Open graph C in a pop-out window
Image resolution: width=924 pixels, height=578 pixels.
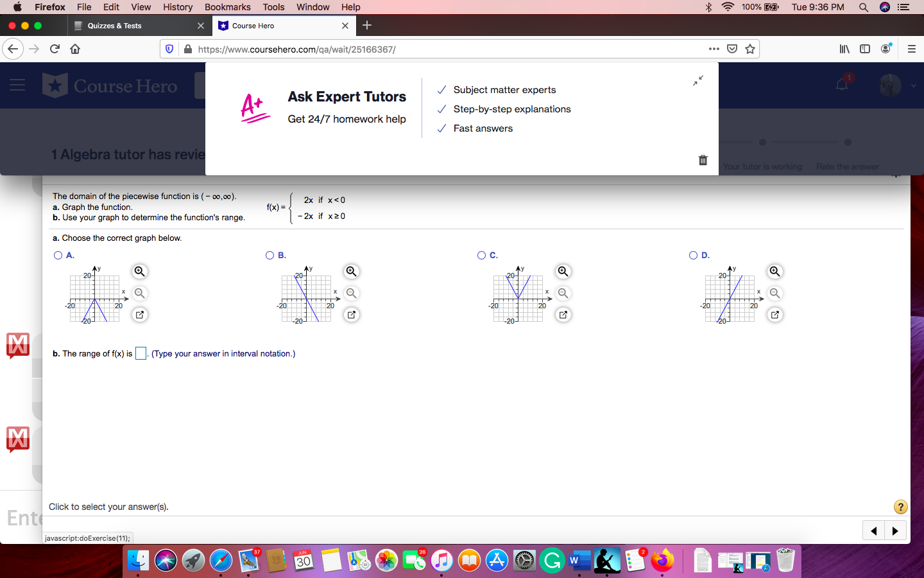[563, 315]
